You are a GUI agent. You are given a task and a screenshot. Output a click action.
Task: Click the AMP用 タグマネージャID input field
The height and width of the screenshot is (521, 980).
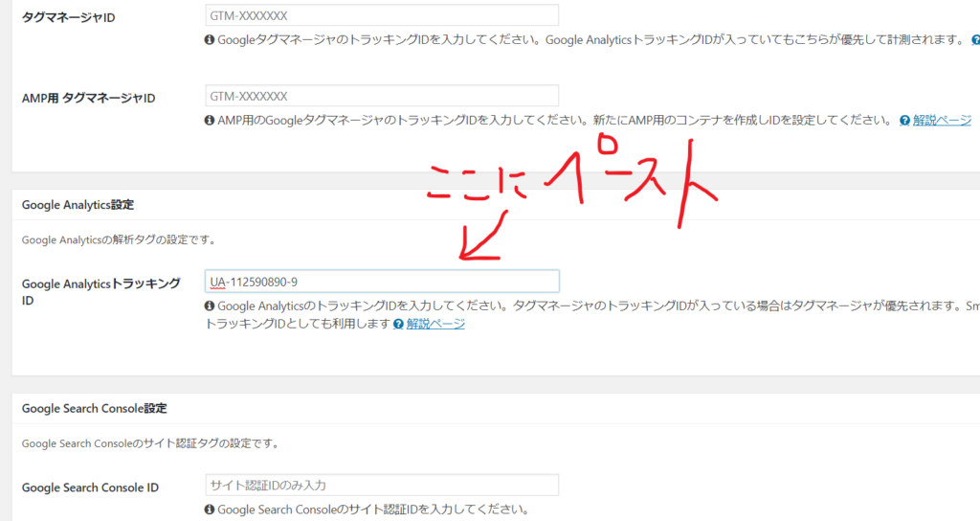click(382, 97)
